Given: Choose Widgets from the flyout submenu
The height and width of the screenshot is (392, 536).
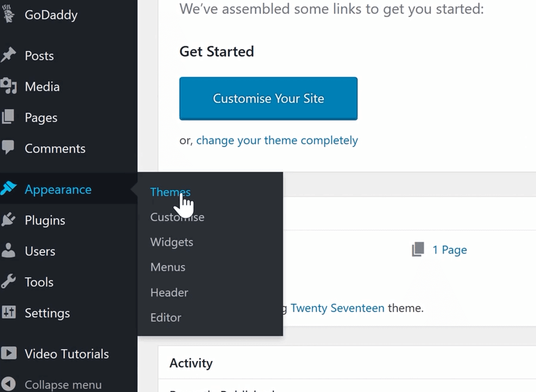Looking at the screenshot, I should pyautogui.click(x=172, y=242).
